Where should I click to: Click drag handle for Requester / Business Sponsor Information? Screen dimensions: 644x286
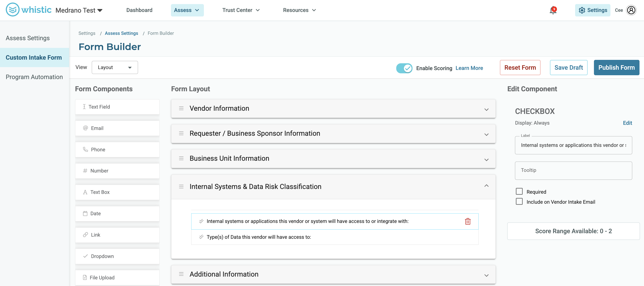click(x=181, y=133)
